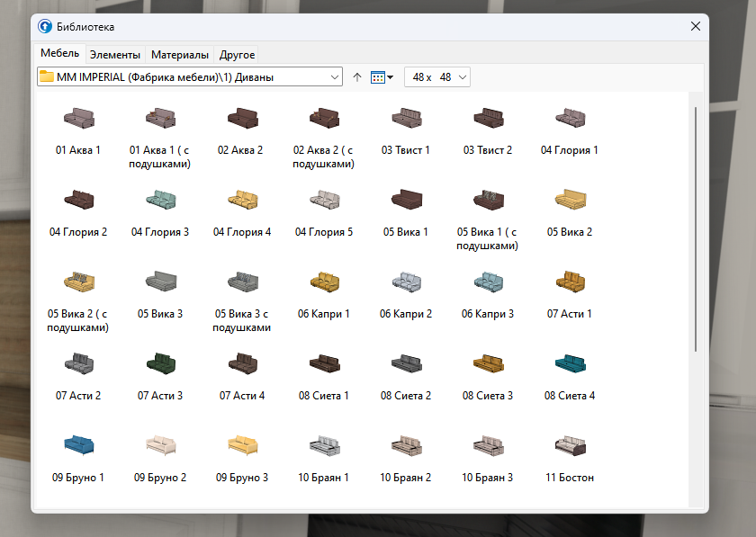Open the Материалы tab
This screenshot has width=756, height=537.
[180, 55]
